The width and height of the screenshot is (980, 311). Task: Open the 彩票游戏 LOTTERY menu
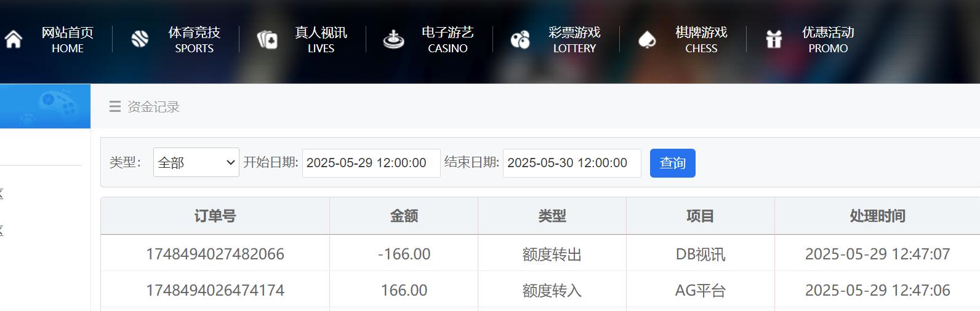pyautogui.click(x=574, y=39)
